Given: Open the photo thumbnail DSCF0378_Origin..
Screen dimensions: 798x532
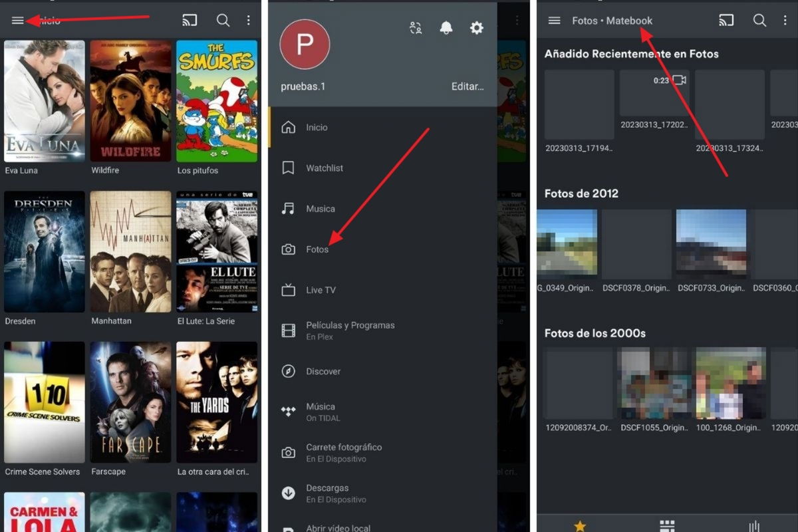Looking at the screenshot, I should click(636, 245).
